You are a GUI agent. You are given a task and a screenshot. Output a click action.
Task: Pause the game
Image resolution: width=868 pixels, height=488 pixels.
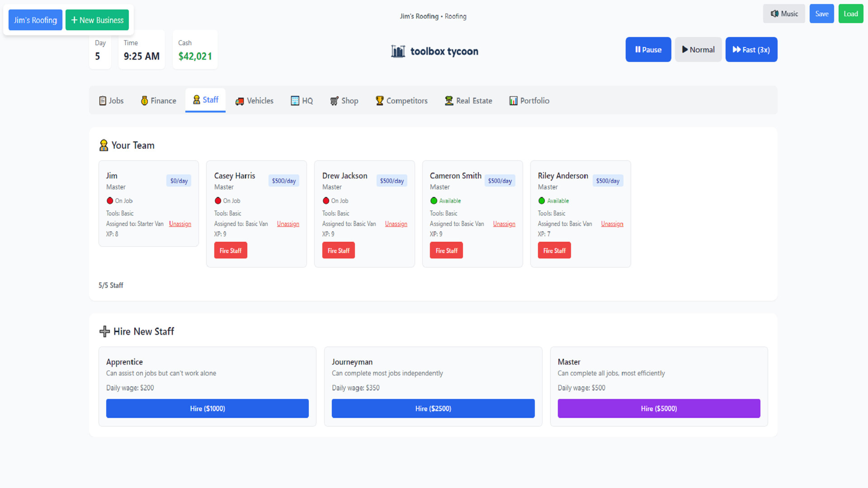[x=648, y=49]
